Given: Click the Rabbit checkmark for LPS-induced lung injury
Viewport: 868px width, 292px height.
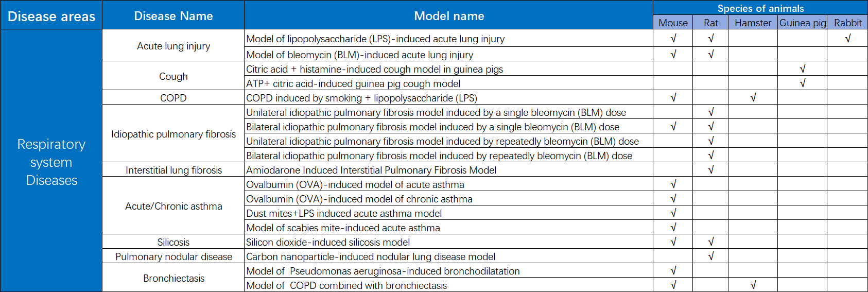Looking at the screenshot, I should [847, 39].
